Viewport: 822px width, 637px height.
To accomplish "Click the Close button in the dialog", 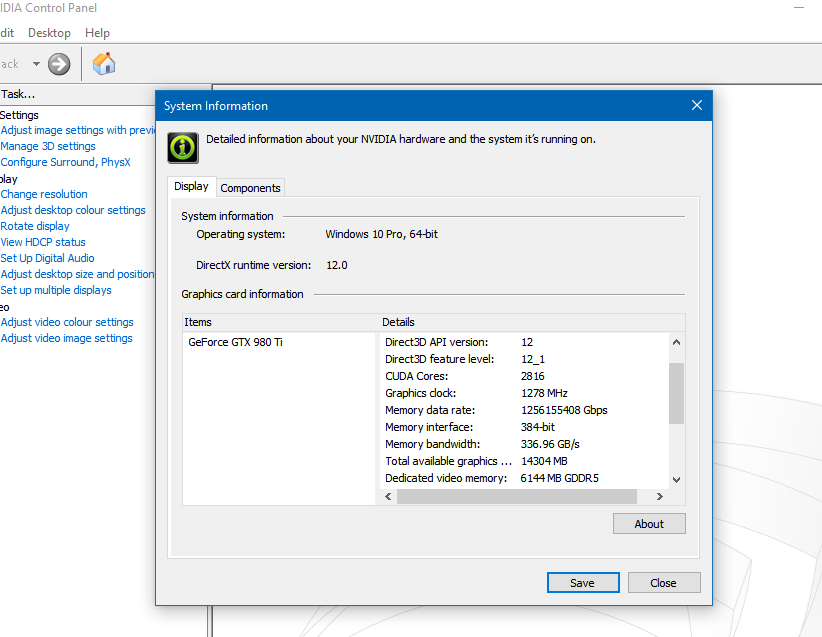I will pos(663,582).
